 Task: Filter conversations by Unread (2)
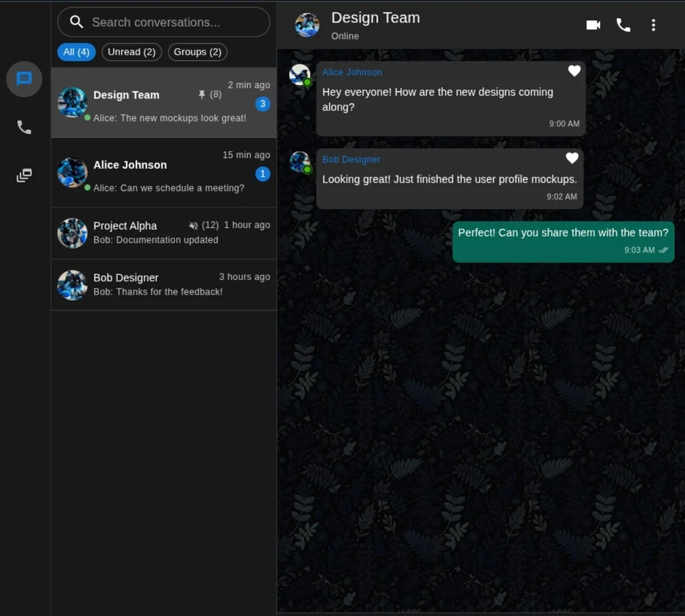coord(131,52)
